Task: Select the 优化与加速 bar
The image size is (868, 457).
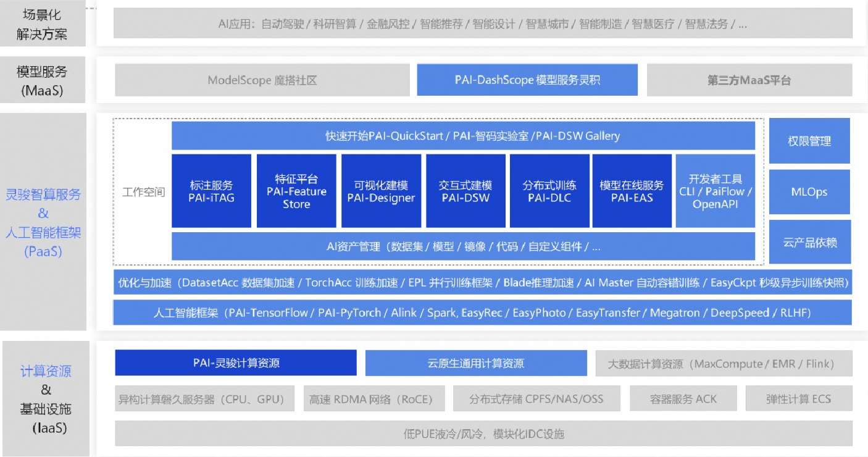Action: pos(483,282)
